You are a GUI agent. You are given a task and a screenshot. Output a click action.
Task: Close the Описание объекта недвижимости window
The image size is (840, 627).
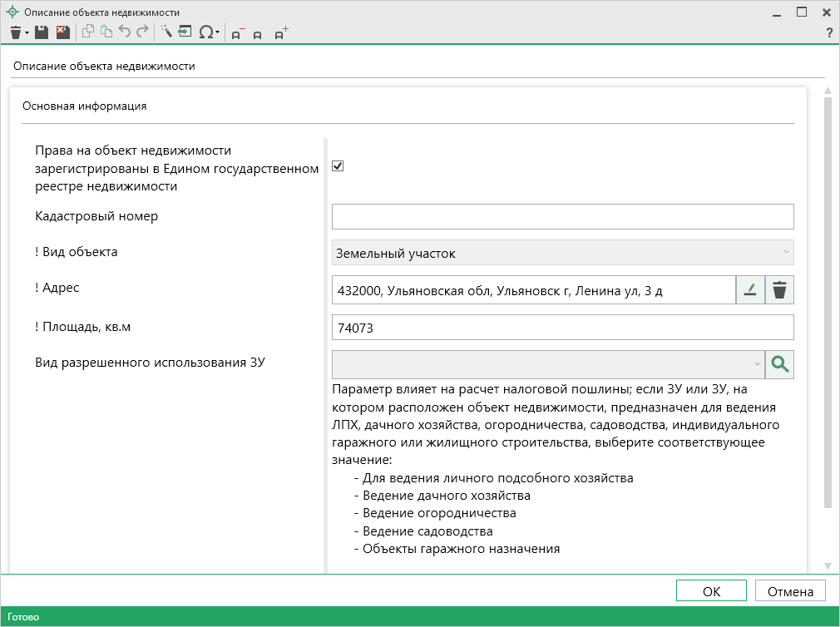[827, 12]
